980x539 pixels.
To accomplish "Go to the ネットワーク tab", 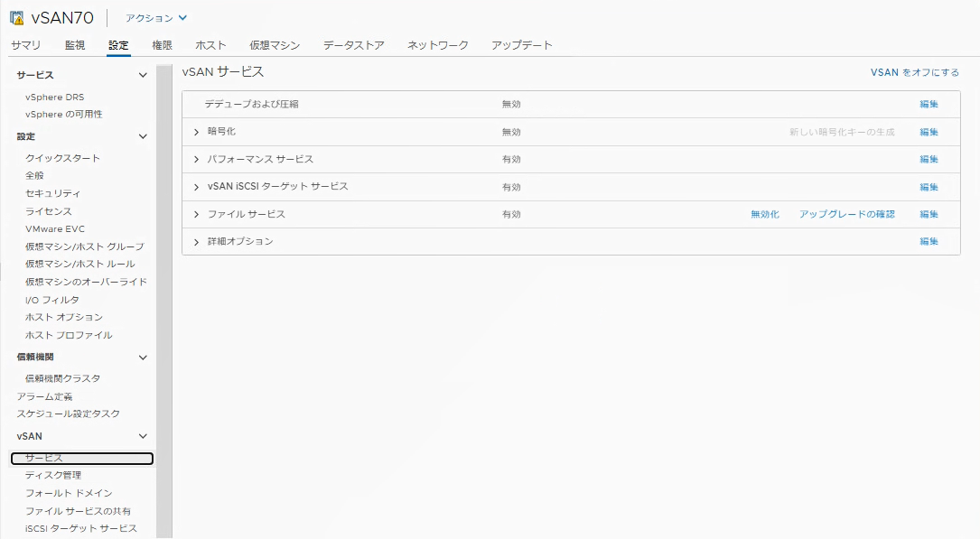I will (437, 45).
